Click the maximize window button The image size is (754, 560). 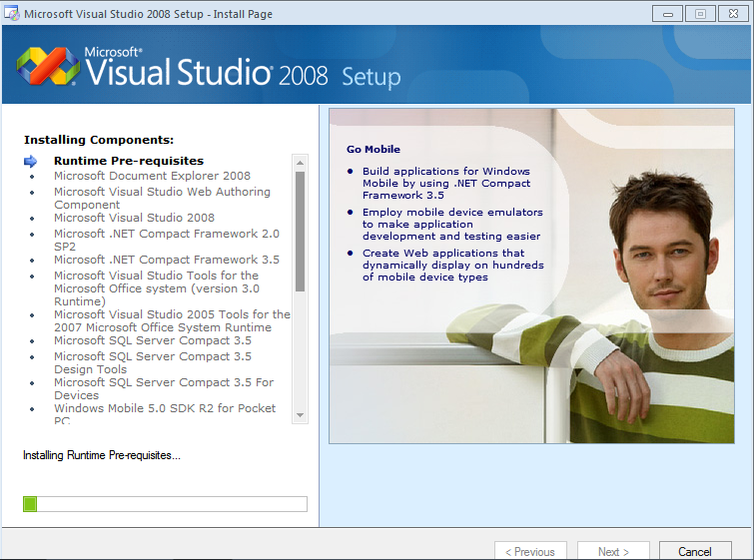click(700, 13)
